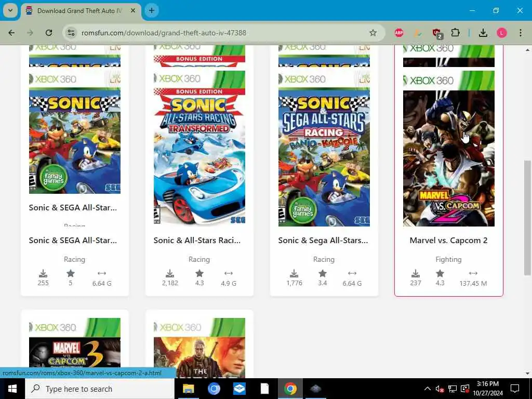Click the download icon above 237

pyautogui.click(x=416, y=273)
